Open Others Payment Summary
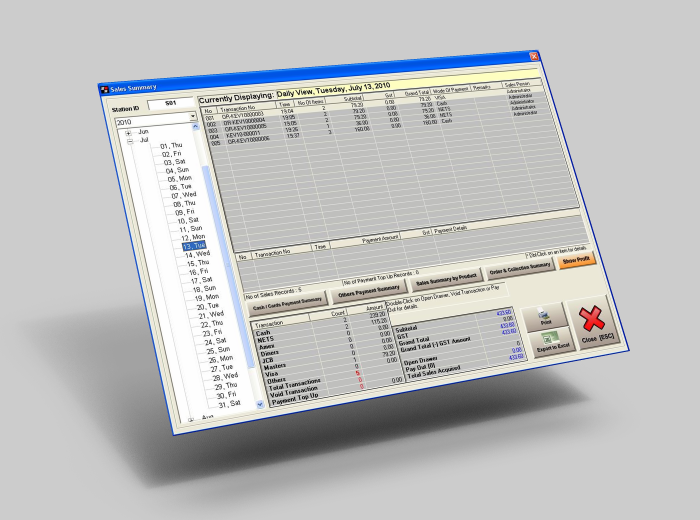The image size is (700, 520). point(367,289)
